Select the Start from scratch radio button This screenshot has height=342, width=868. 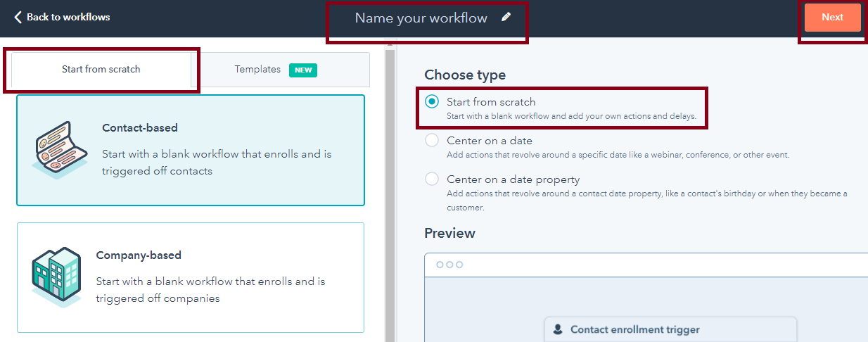tap(432, 102)
